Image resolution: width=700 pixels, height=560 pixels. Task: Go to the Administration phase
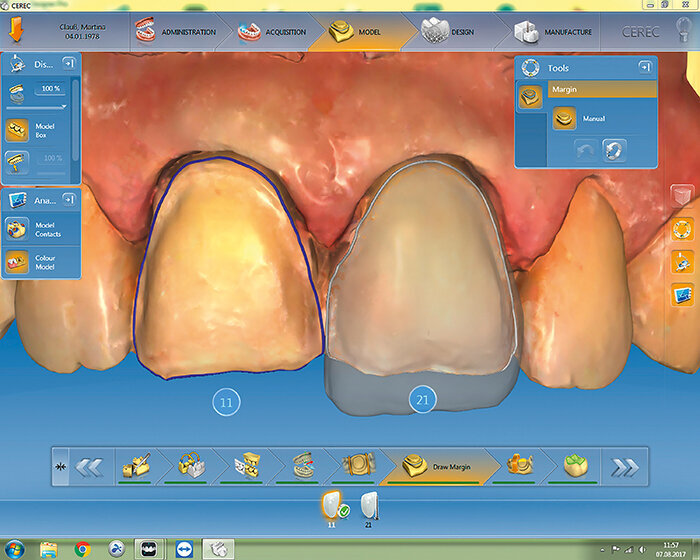[175, 32]
